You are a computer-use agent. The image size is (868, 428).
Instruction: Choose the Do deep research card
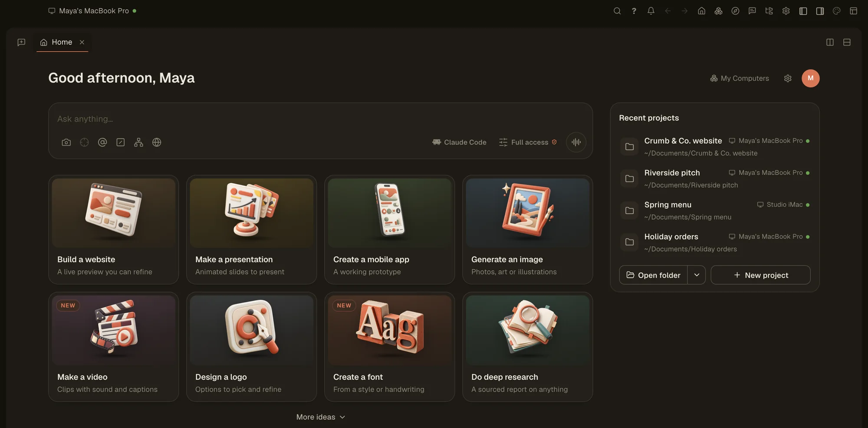528,347
